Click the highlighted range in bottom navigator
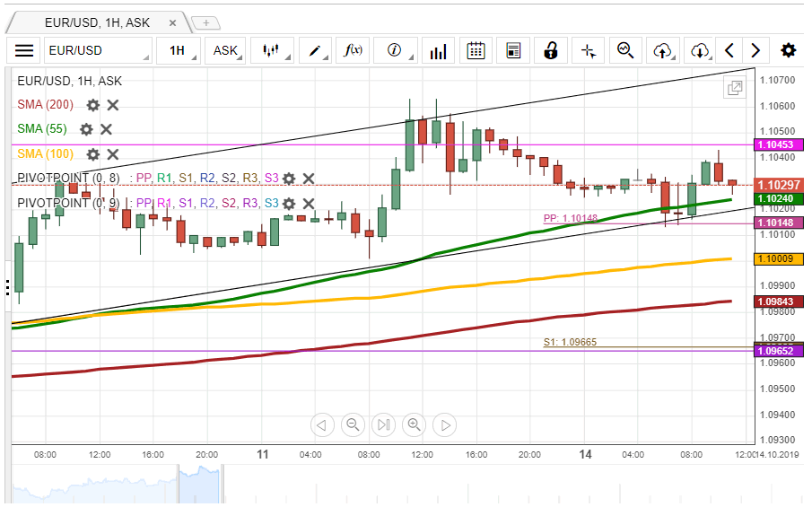Viewport: 812px width, 507px height. click(x=199, y=485)
